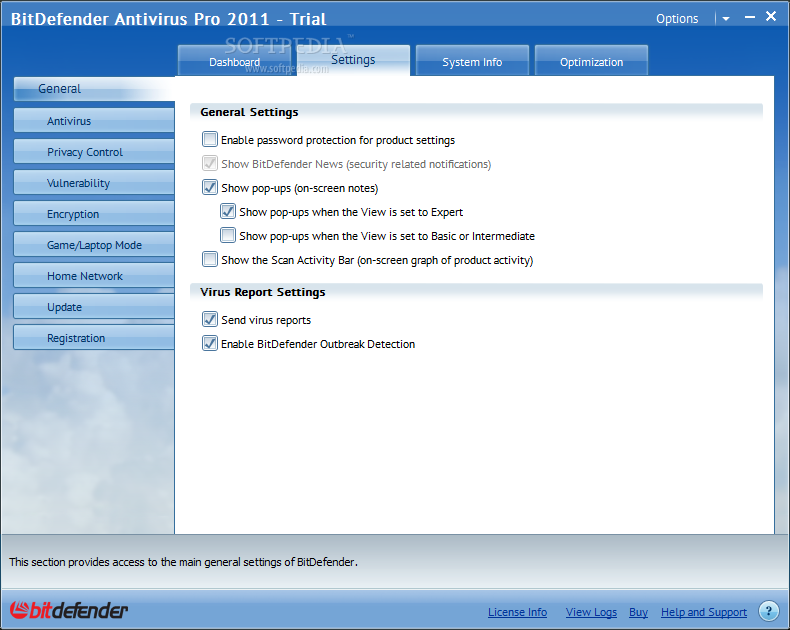Open Vulnerability settings section
Image resolution: width=790 pixels, height=630 pixels.
[x=94, y=182]
